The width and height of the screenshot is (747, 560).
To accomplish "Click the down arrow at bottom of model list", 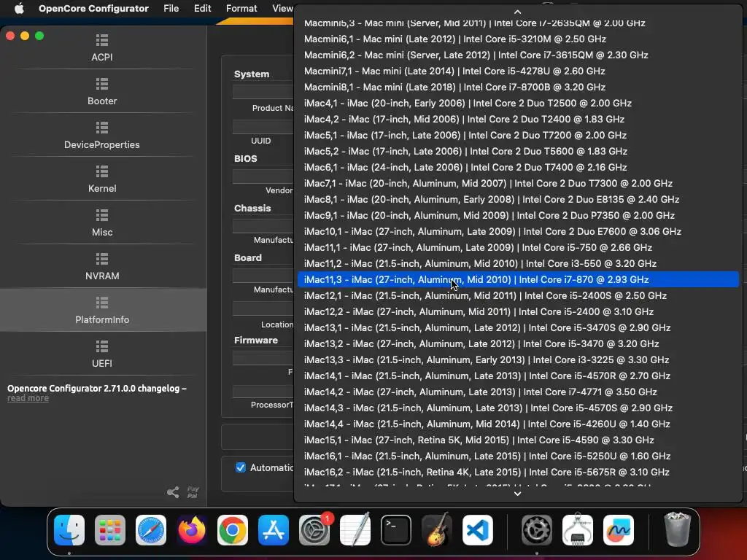I will point(517,494).
